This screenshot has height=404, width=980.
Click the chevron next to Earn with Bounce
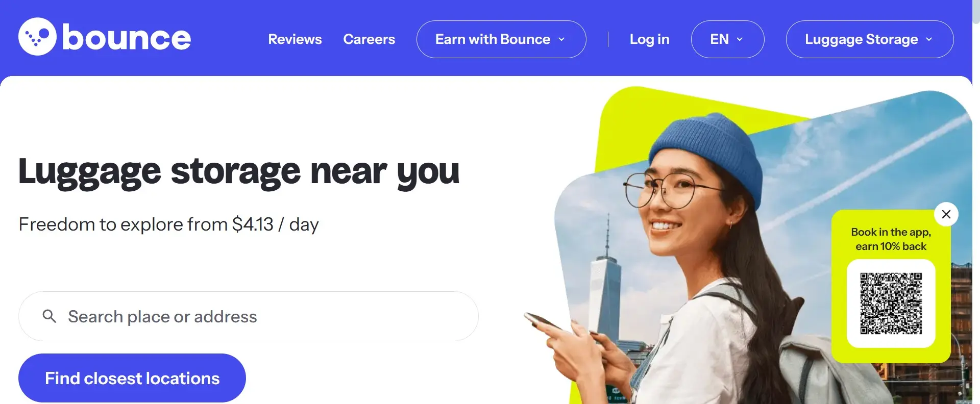coord(561,39)
